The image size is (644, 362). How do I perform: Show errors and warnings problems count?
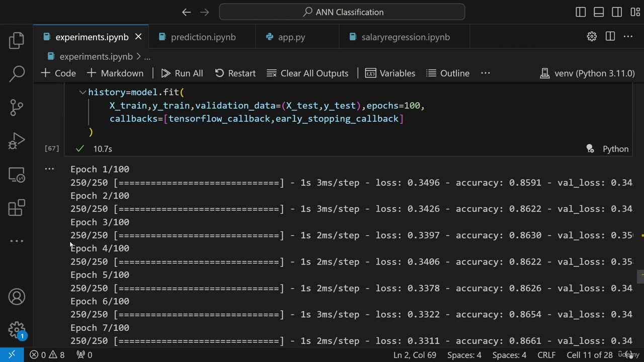pos(47,354)
